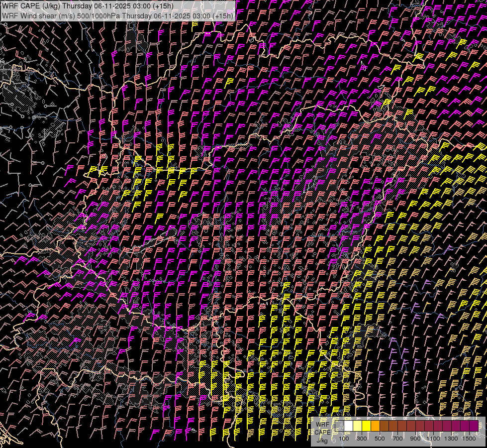Click the 900 value under the colorbar
This screenshot has height=448, width=487.
[x=416, y=439]
